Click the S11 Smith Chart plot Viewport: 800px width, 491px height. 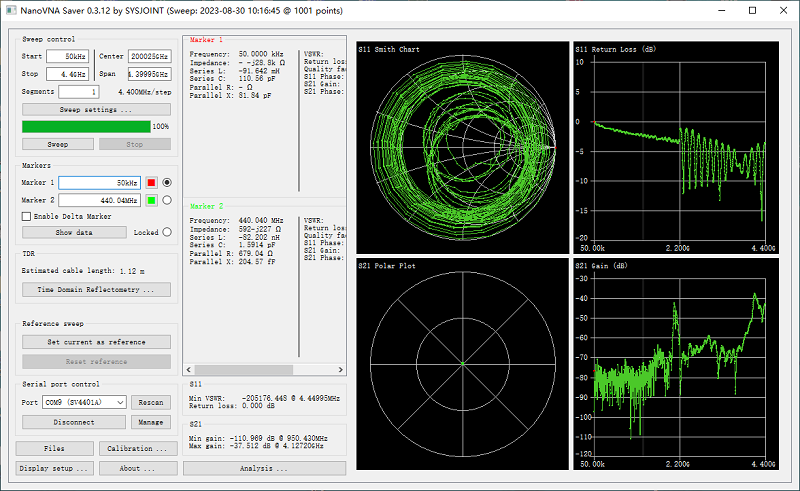pos(461,150)
